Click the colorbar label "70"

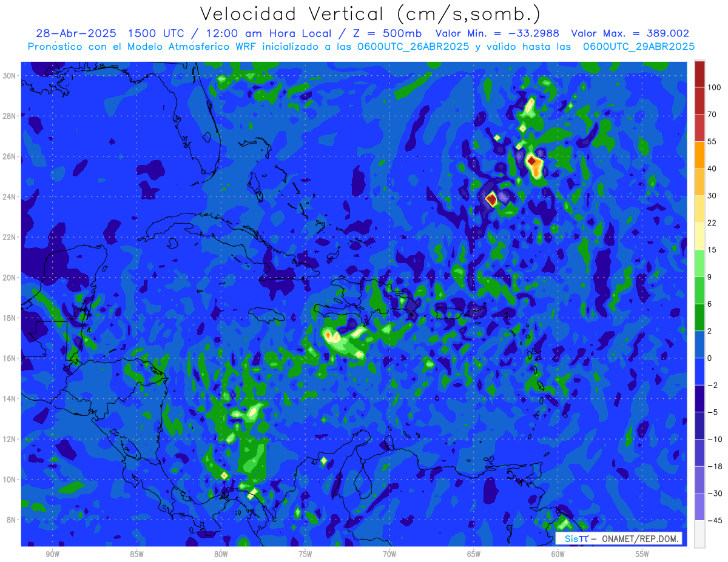pos(712,114)
